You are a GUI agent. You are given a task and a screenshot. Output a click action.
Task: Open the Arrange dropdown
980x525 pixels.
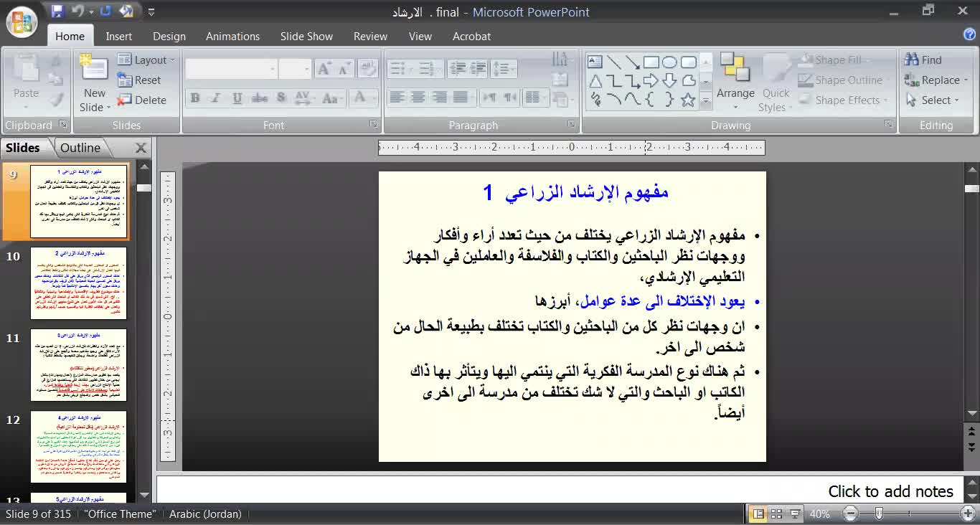pos(735,81)
